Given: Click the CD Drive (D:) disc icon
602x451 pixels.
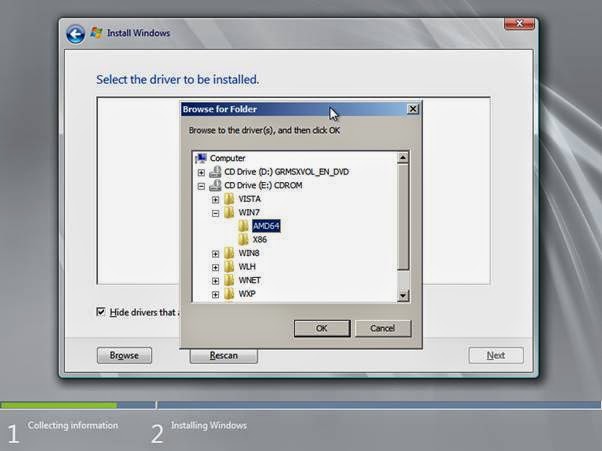Looking at the screenshot, I should pos(215,172).
